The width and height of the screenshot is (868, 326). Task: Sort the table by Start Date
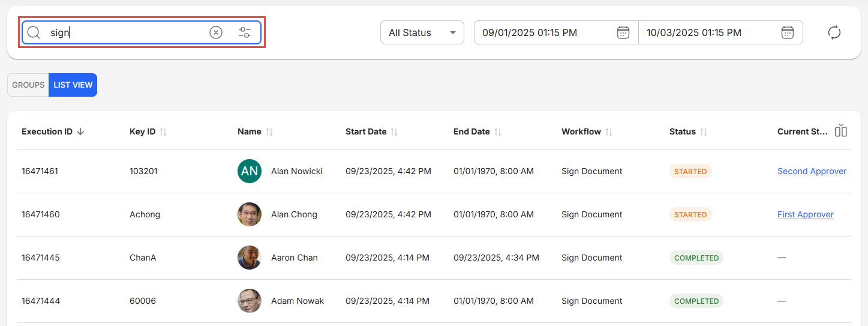pos(394,131)
